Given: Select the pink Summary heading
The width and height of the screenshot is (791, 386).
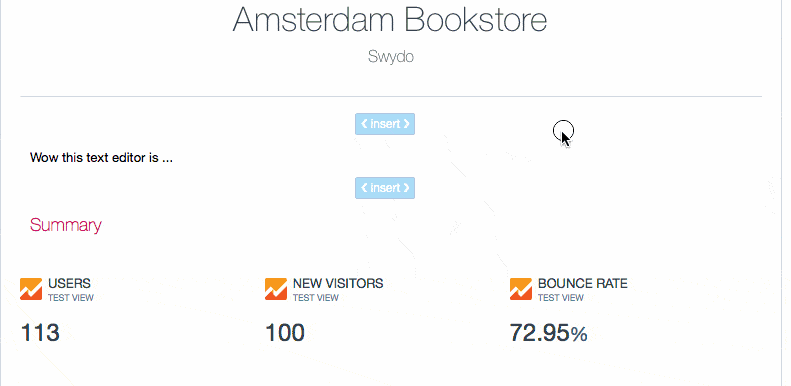Looking at the screenshot, I should [66, 225].
